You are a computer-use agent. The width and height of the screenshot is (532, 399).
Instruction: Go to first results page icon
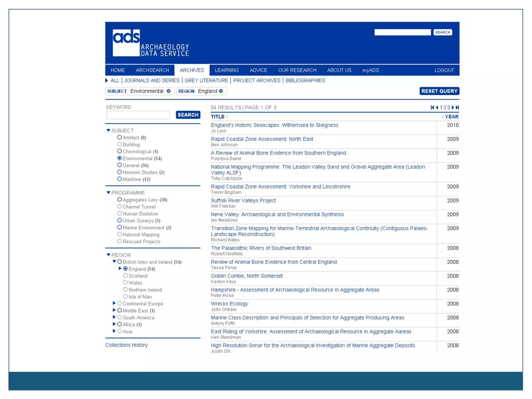pos(432,108)
